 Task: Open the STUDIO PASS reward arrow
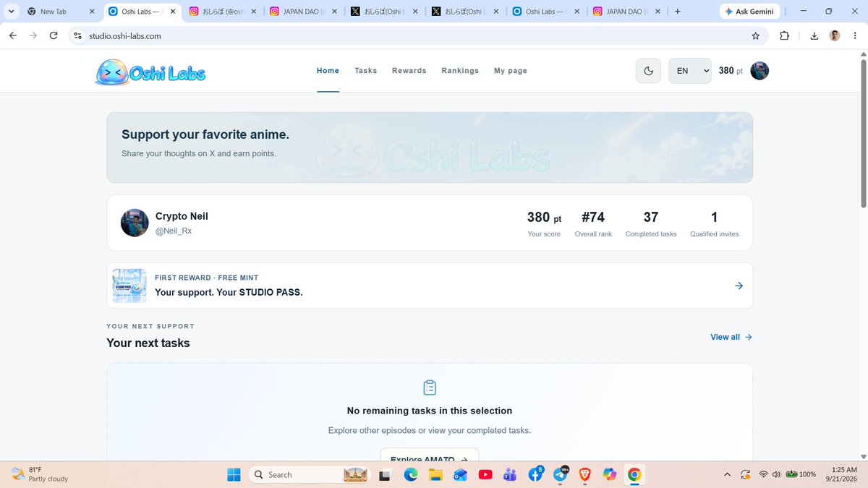(x=739, y=286)
